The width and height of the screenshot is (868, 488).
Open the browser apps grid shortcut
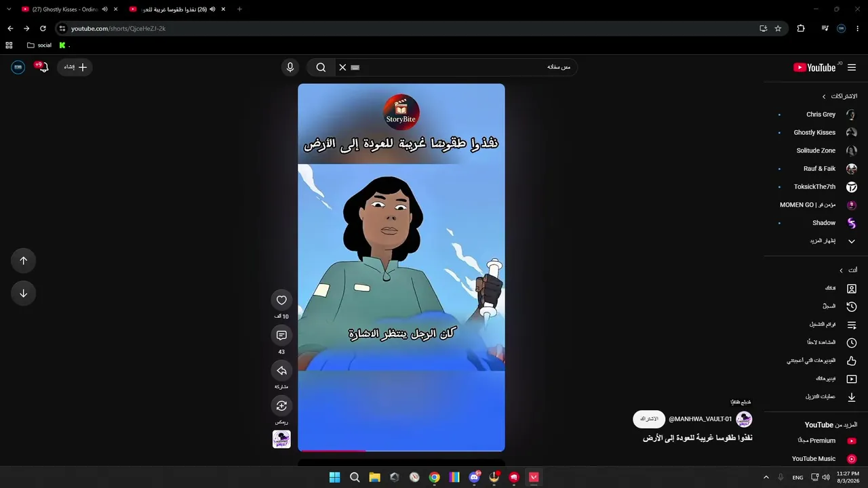9,45
